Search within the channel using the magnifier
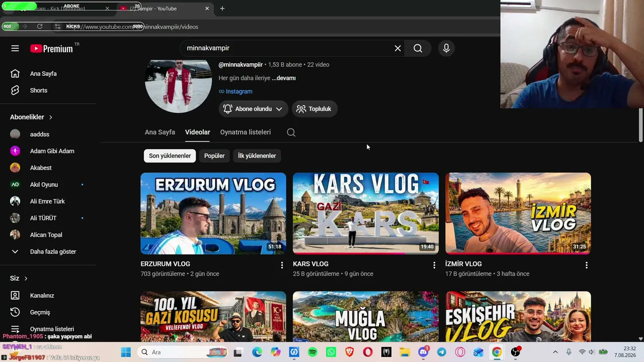 coord(291,132)
